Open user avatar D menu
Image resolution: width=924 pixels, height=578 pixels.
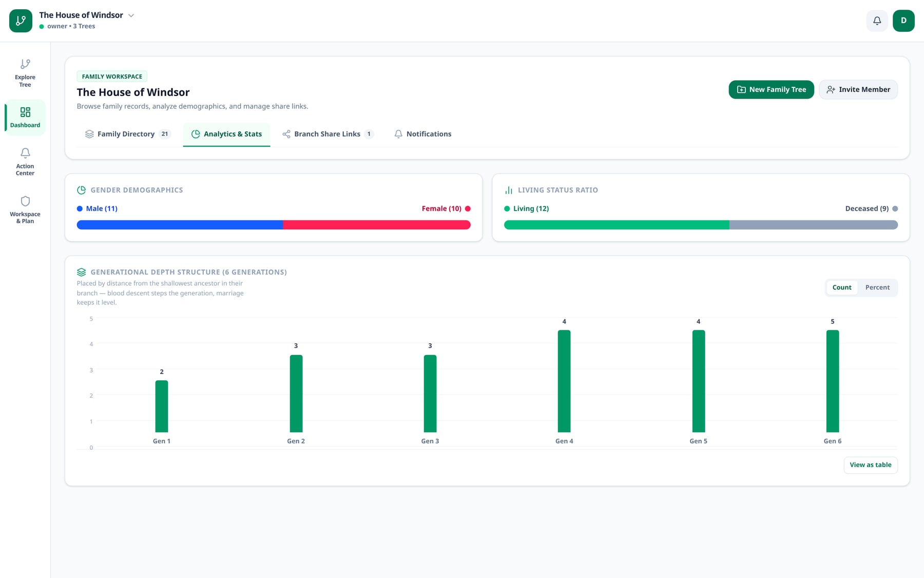(903, 21)
